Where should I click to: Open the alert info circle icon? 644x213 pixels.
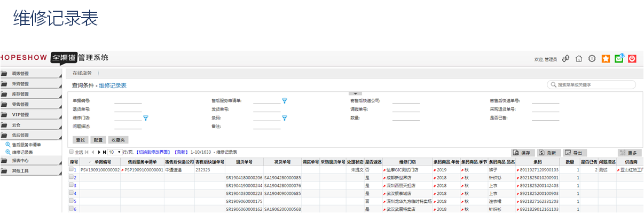pyautogui.click(x=592, y=59)
